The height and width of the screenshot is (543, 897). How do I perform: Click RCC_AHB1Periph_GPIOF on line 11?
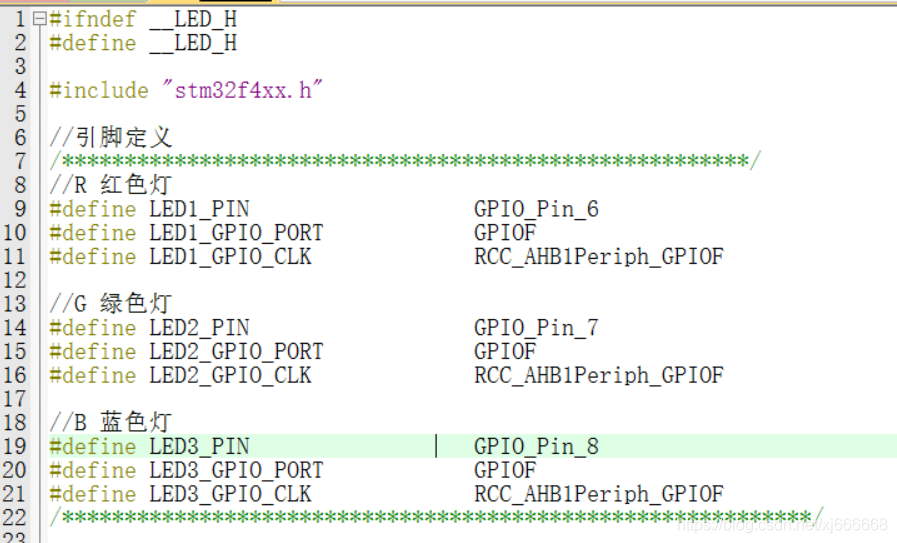click(x=599, y=256)
